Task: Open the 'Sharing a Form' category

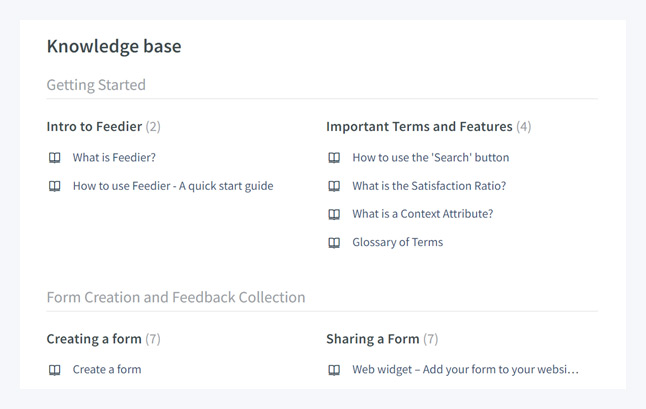Action: pos(372,339)
